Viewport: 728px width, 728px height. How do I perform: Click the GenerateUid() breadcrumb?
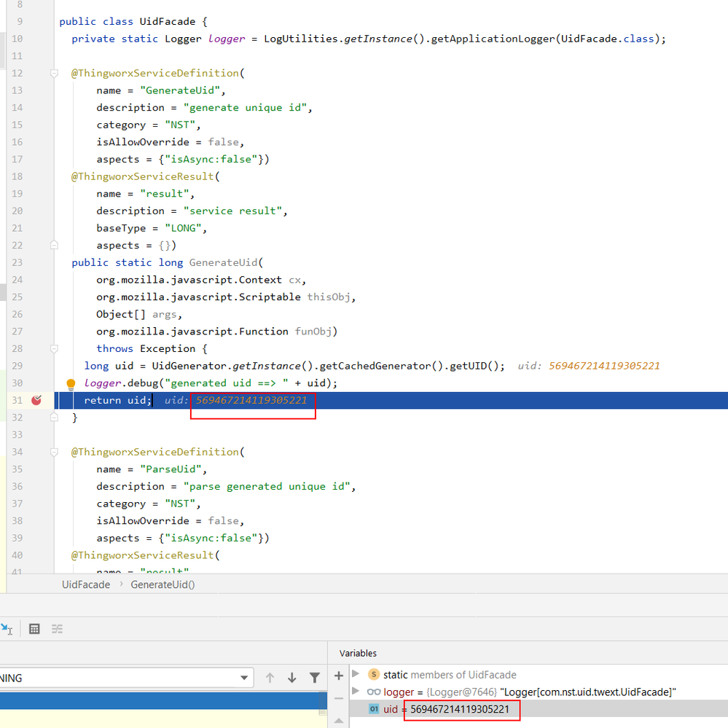pos(163,584)
